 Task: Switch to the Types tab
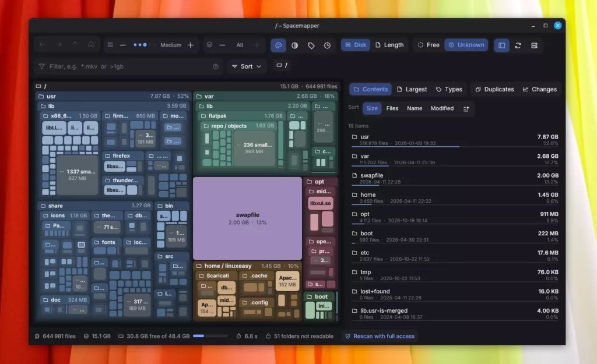pyautogui.click(x=449, y=89)
